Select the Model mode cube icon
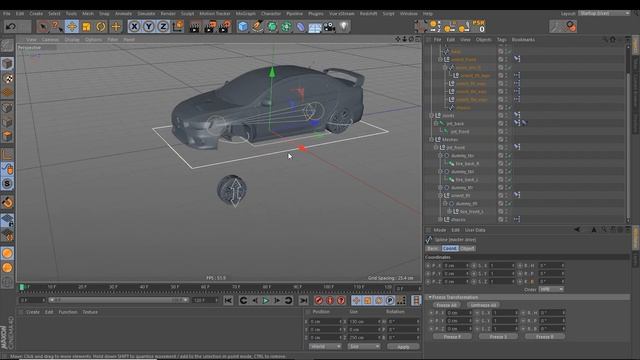 (x=7, y=64)
